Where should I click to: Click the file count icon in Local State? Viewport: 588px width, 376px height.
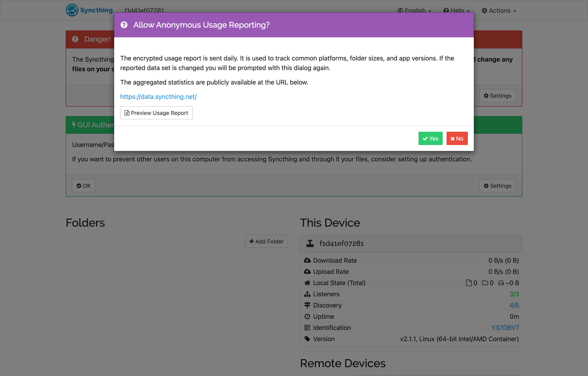point(469,283)
